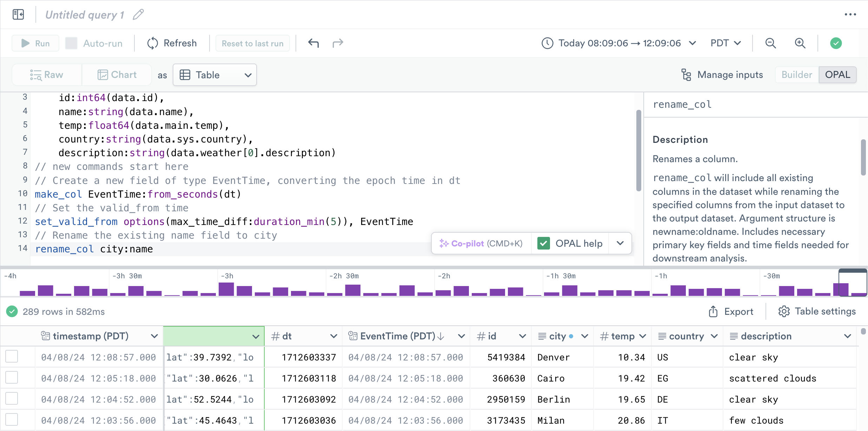Uncheck the OPAL help checkbox
This screenshot has height=431, width=868.
(x=543, y=243)
